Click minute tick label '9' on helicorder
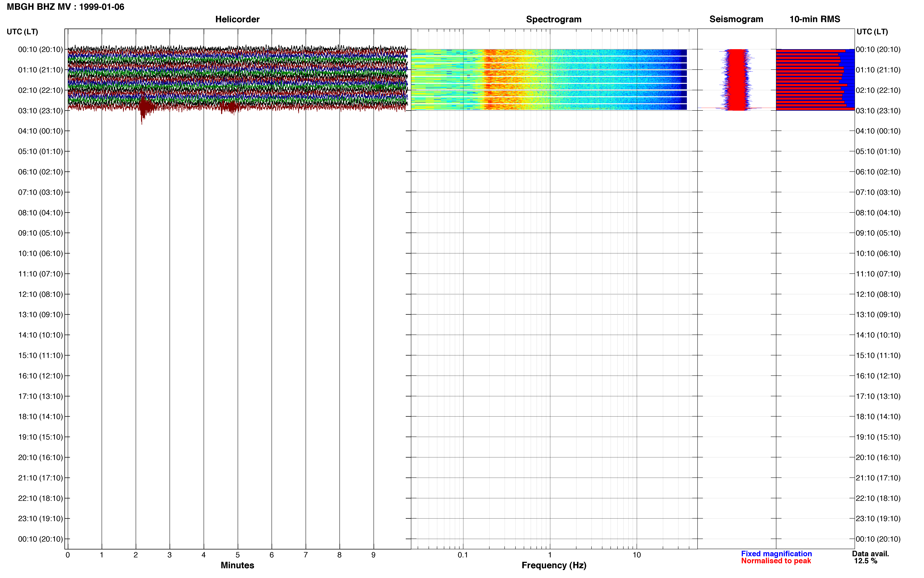This screenshot has height=578, width=924. coord(373,555)
